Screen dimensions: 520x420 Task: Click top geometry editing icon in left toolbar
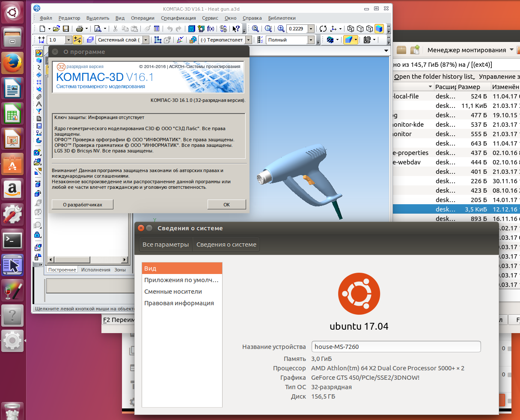pyautogui.click(x=39, y=53)
